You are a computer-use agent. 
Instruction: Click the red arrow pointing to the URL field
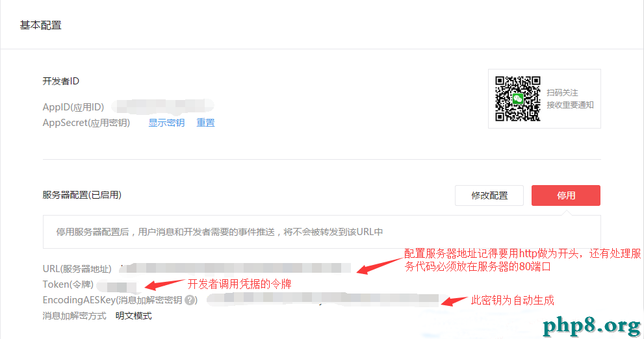[380, 266]
